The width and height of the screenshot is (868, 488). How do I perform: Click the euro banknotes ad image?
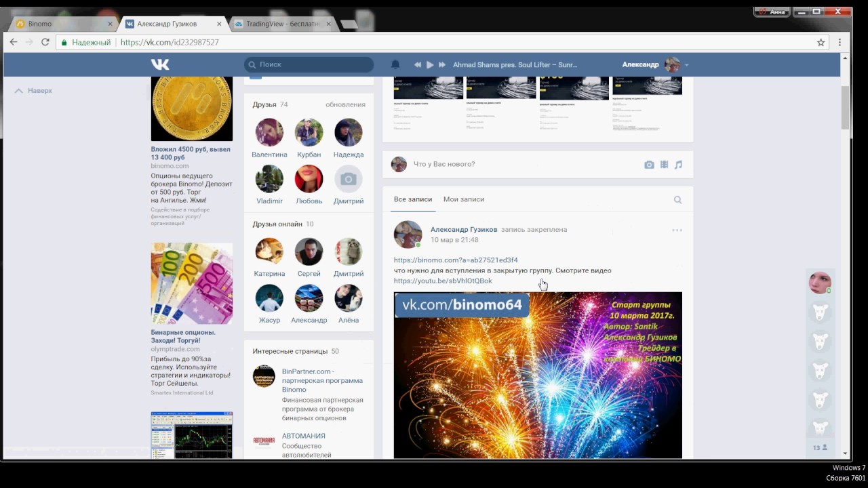point(192,283)
